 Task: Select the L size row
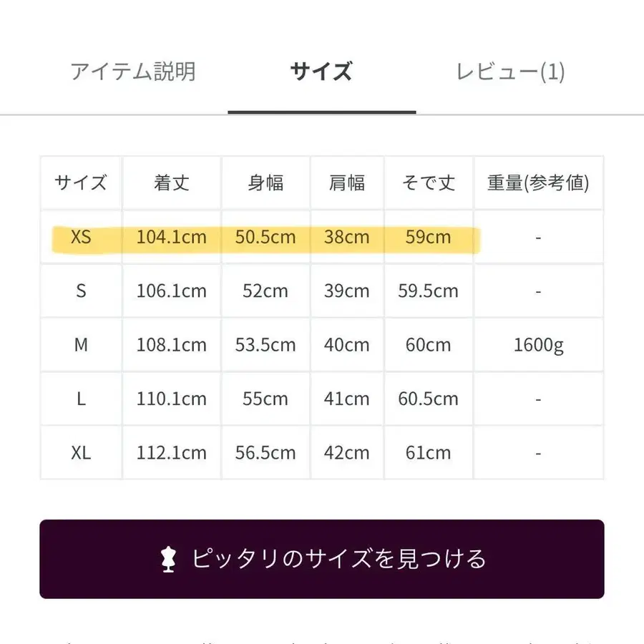click(x=81, y=399)
